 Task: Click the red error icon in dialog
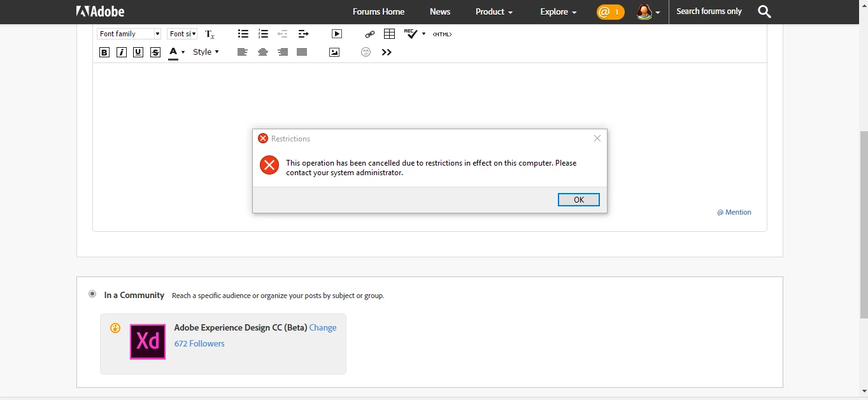[269, 165]
